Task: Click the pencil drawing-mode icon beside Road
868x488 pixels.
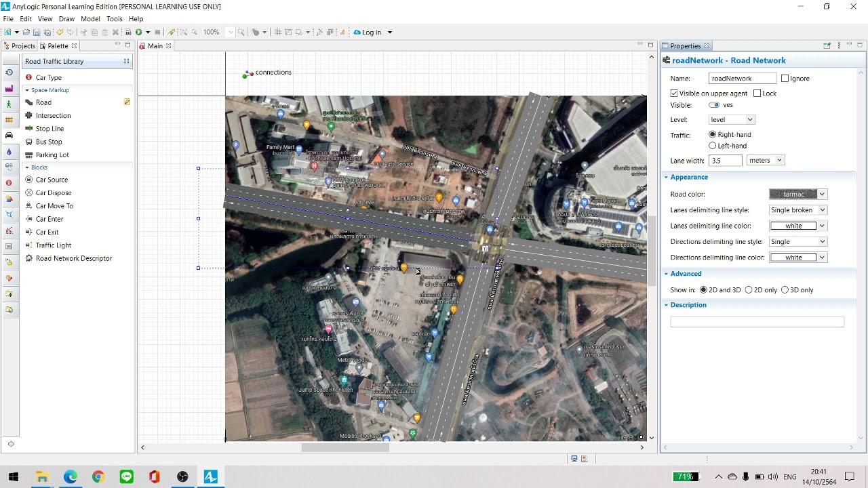Action: (x=127, y=102)
